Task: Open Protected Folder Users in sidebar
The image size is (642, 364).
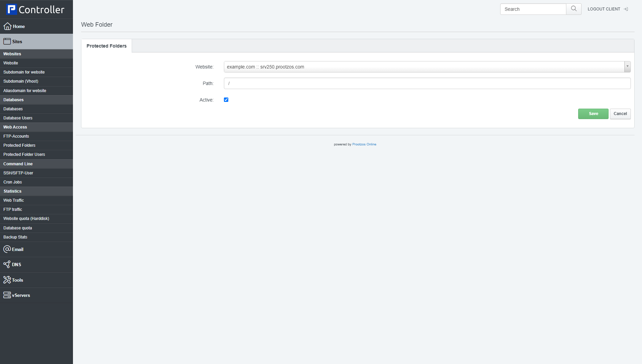Action: tap(24, 155)
